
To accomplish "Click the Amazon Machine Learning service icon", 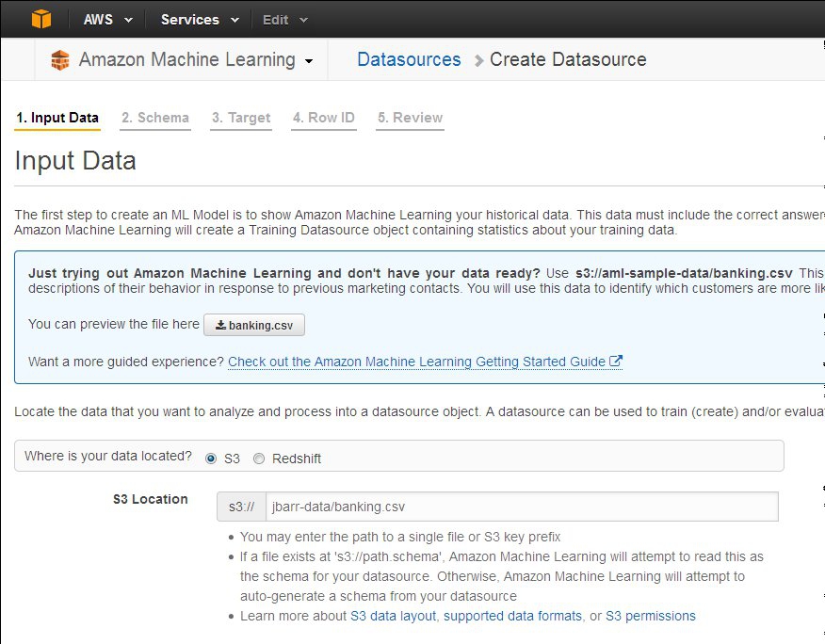I will pyautogui.click(x=60, y=60).
